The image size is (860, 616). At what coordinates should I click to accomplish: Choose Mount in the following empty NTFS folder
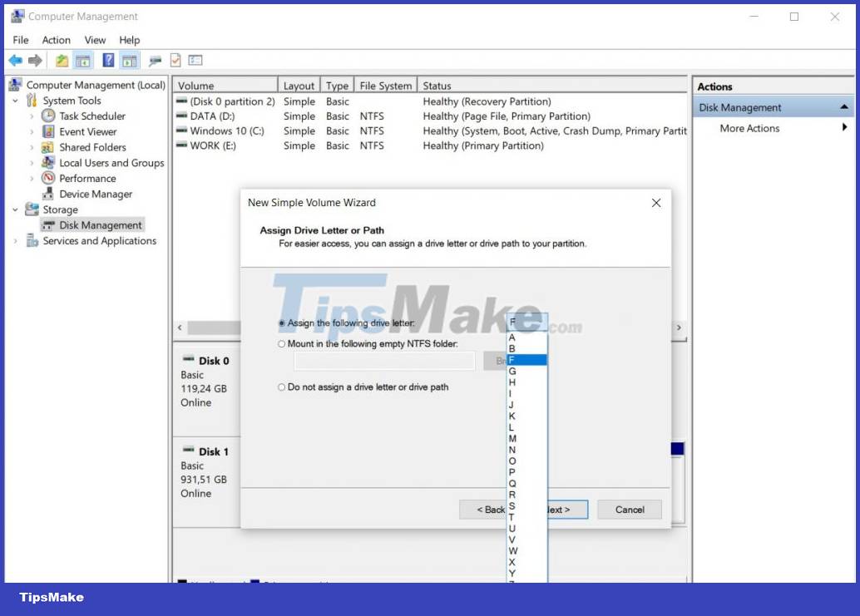pos(281,343)
